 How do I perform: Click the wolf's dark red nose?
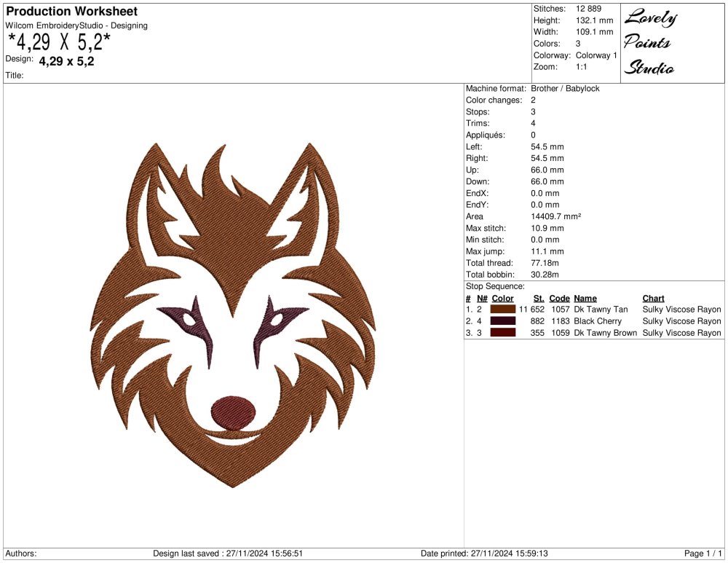tap(234, 413)
